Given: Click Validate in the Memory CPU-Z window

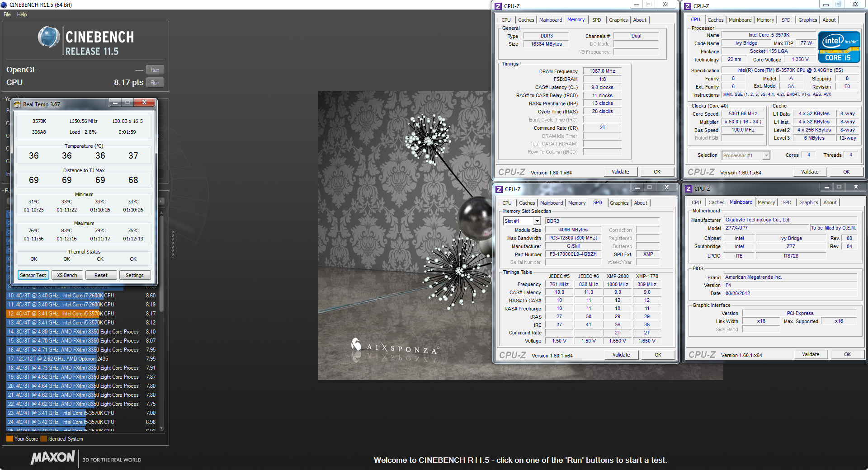Looking at the screenshot, I should (x=620, y=172).
